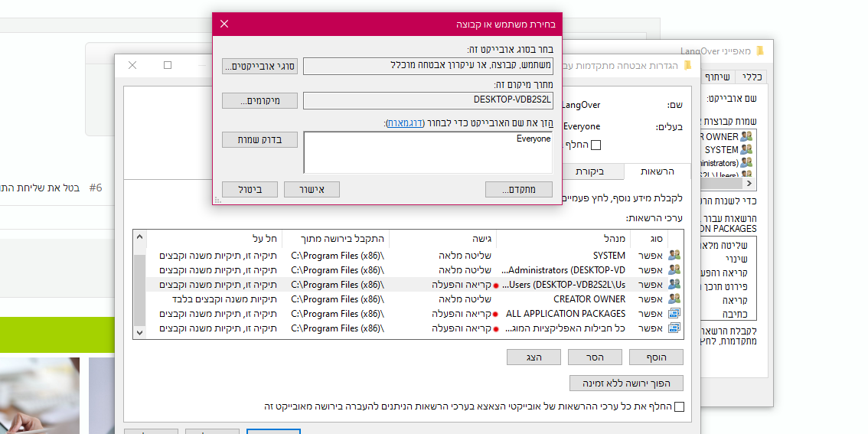Click 'תיקיות משנה וקבצים בלבד' in the CREATOR OWNER row

point(224,299)
